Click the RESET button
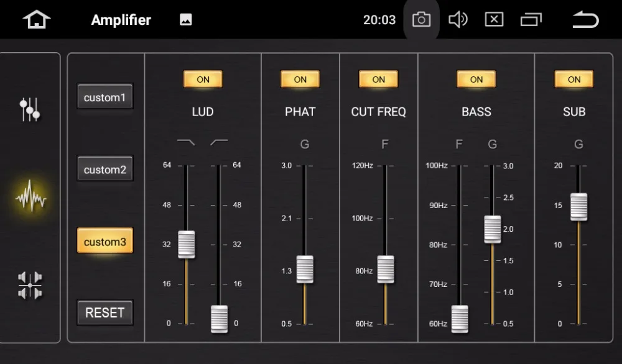Viewport: 622px width, 364px height. [105, 312]
